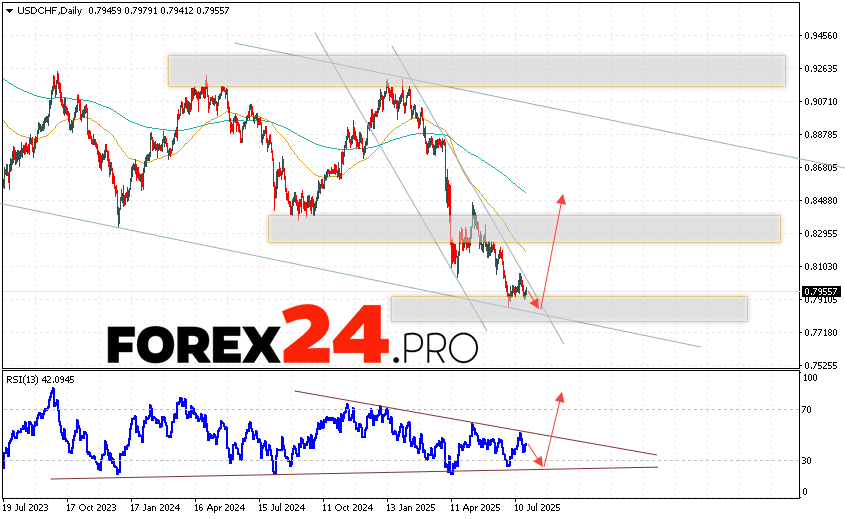Select the middle gray zone near 0.82955
This screenshot has width=845, height=519.
coord(523,228)
